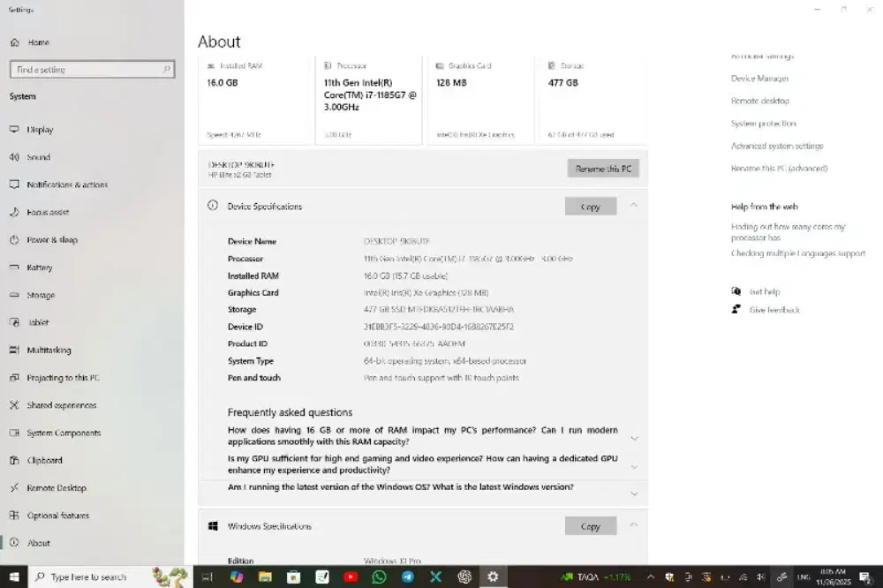Viewport: 883px width, 588px height.
Task: Collapse the Device Specifications section
Action: click(x=635, y=206)
